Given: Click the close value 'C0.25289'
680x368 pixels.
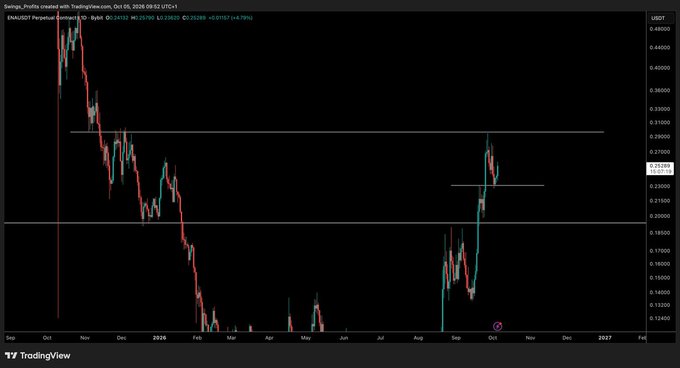Looking at the screenshot, I should click(x=194, y=18).
